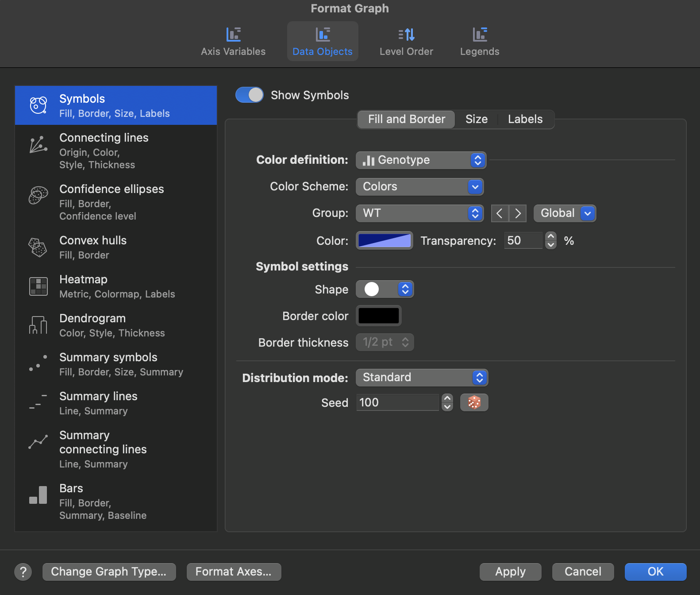Click the Transparency stepper arrows
The image size is (700, 595).
tap(551, 240)
